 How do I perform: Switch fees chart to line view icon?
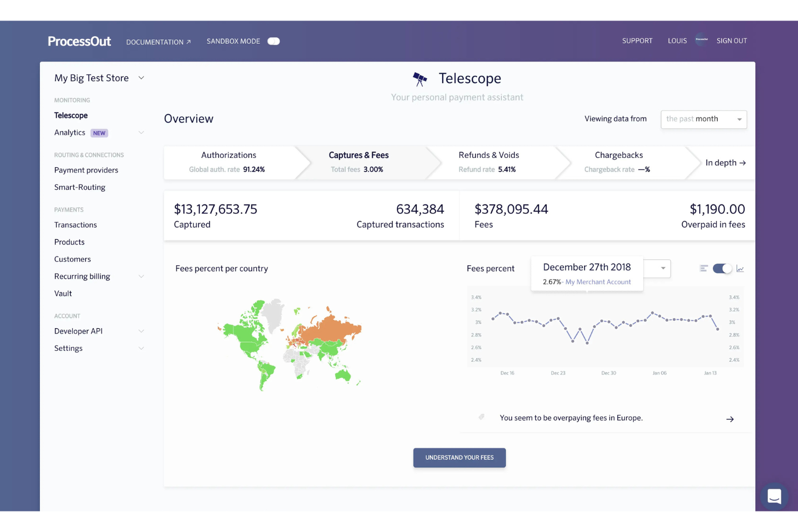pos(740,268)
